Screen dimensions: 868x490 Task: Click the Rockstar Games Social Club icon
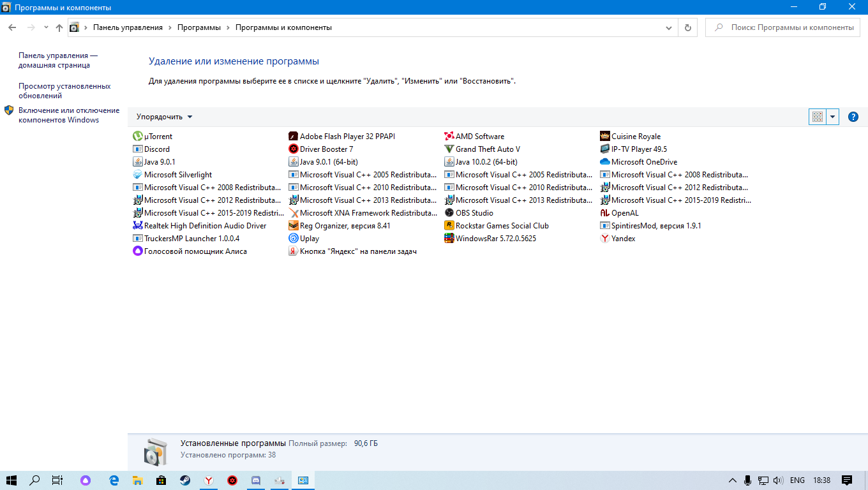pyautogui.click(x=449, y=225)
